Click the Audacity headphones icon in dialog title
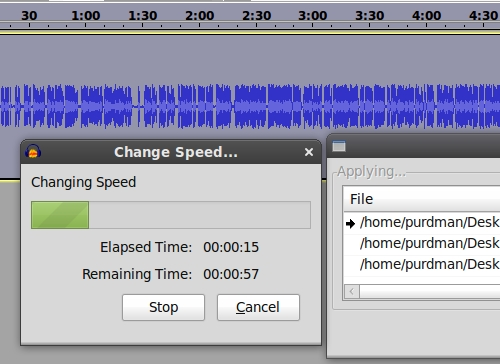This screenshot has width=500, height=364. point(33,152)
